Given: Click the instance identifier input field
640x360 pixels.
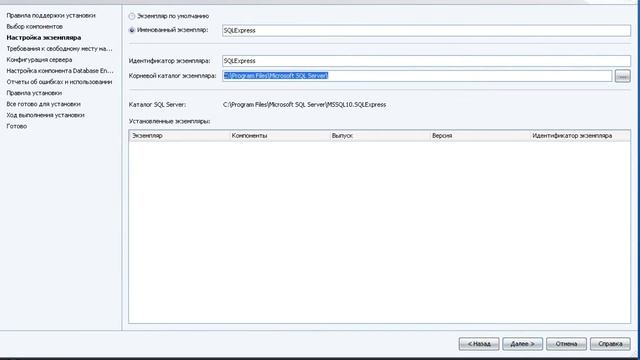Looking at the screenshot, I should pyautogui.click(x=426, y=61).
